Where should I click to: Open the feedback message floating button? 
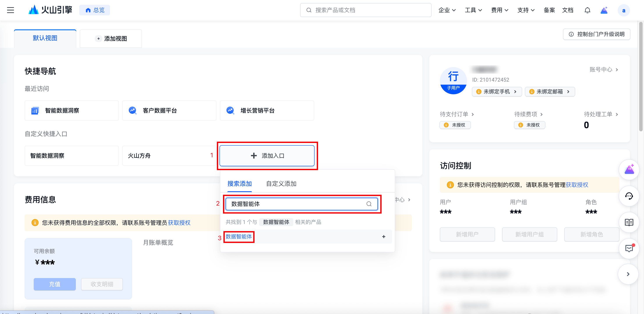pos(629,248)
